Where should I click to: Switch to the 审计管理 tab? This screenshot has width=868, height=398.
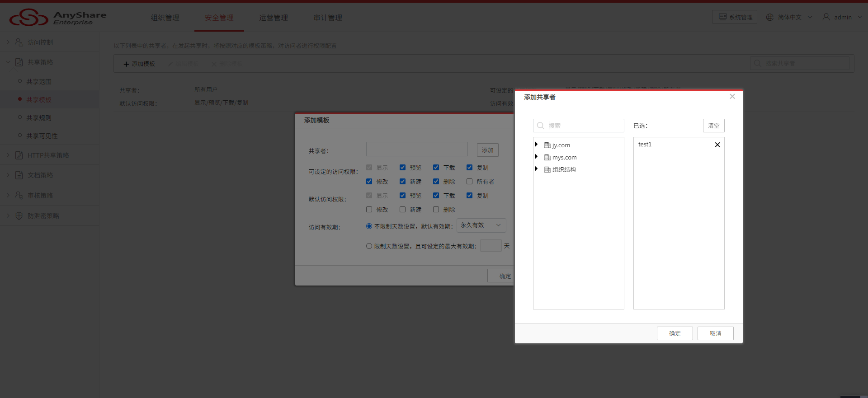coord(328,18)
